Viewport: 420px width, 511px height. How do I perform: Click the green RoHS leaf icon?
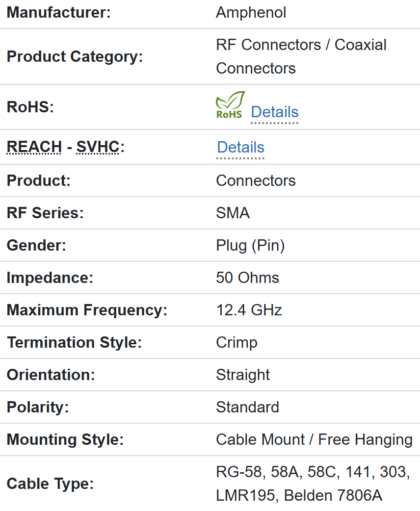click(230, 105)
